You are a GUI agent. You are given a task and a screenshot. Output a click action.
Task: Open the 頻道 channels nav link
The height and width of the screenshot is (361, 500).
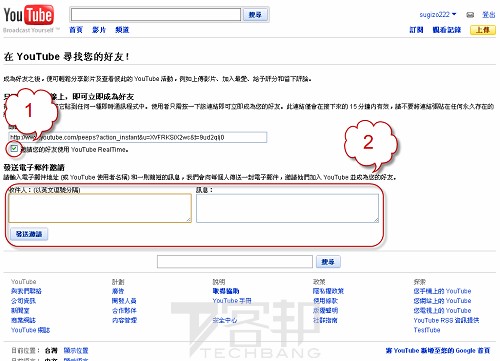[x=122, y=30]
